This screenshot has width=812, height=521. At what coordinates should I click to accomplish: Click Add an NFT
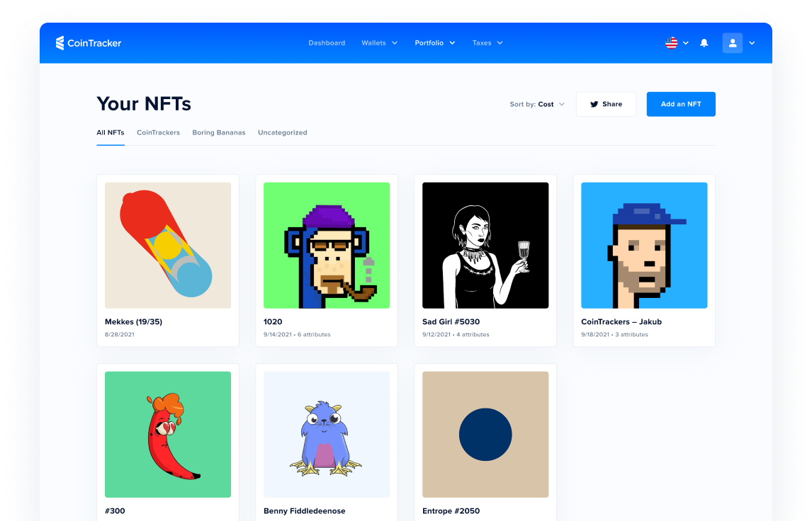681,104
